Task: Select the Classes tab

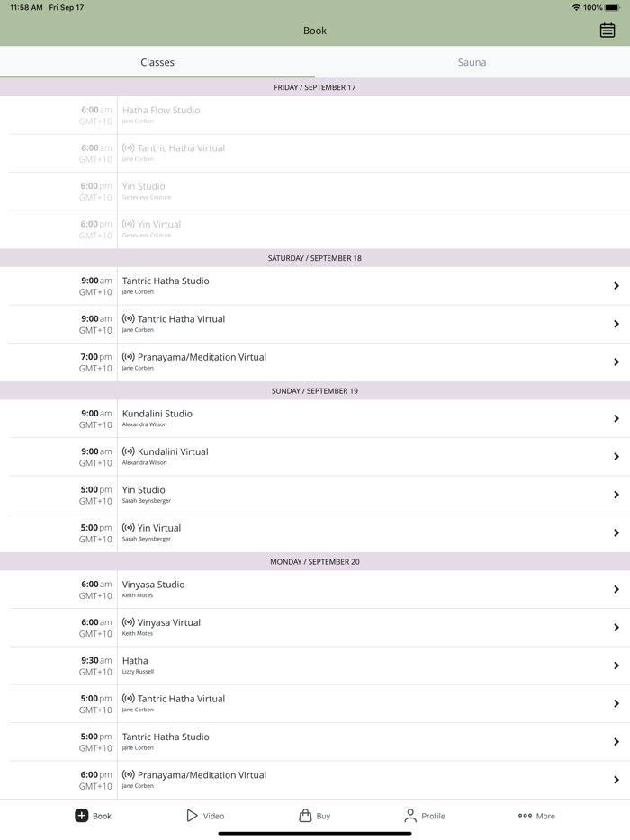Action: [x=157, y=62]
